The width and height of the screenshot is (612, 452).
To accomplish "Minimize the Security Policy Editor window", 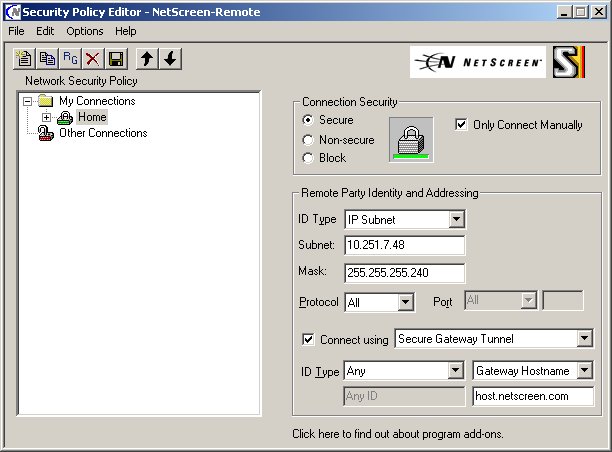I will [563, 12].
